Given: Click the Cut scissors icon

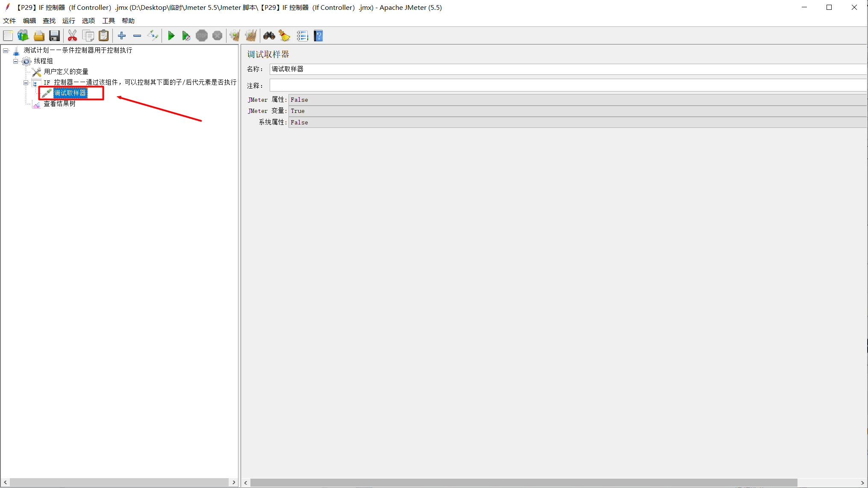Looking at the screenshot, I should (72, 36).
